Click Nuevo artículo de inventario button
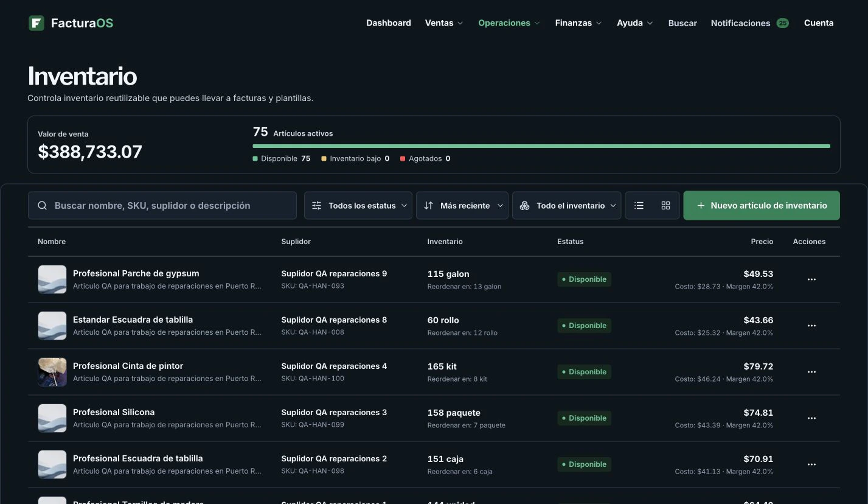Viewport: 868px width, 504px height. click(x=762, y=206)
